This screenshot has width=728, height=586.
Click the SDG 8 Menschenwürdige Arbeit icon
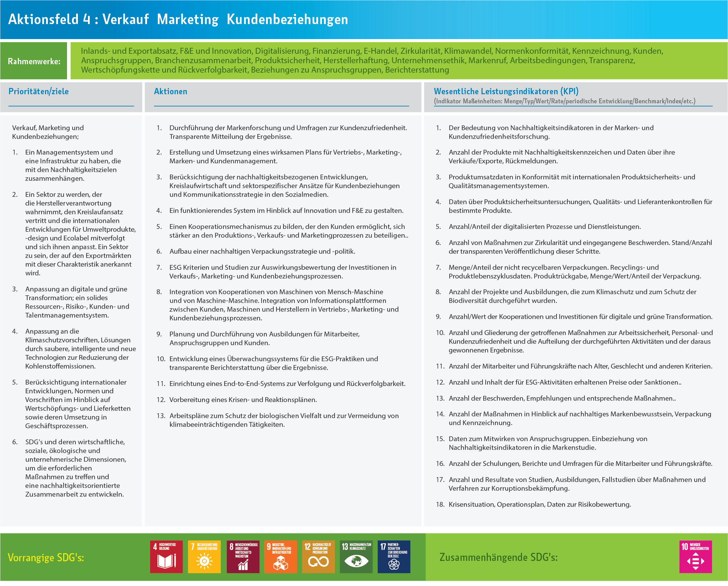click(x=243, y=557)
